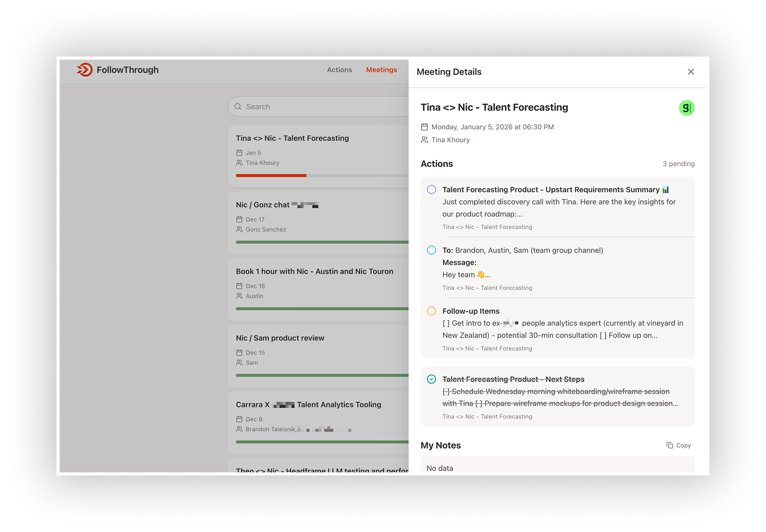Click the calendar icon next to Dec 17
Image resolution: width=766 pixels, height=532 pixels.
(239, 219)
